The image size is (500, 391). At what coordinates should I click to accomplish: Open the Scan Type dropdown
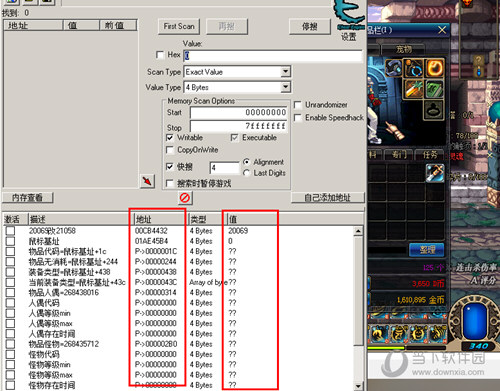[285, 72]
